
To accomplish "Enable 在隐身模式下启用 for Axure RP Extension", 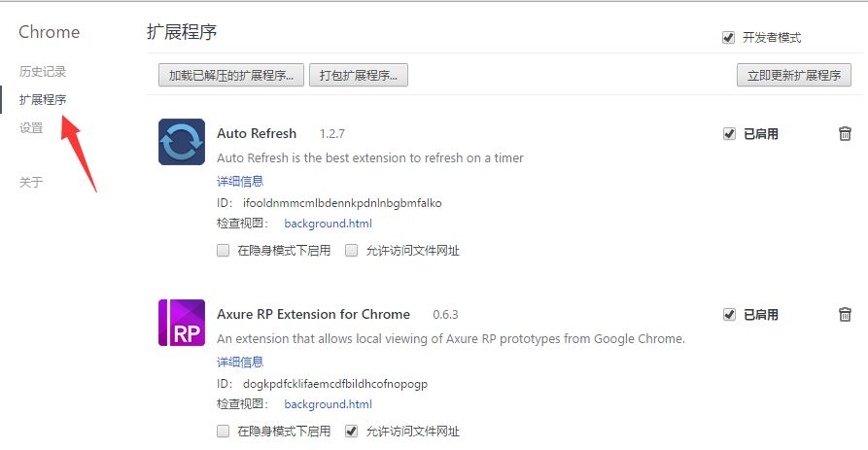I will (x=224, y=432).
